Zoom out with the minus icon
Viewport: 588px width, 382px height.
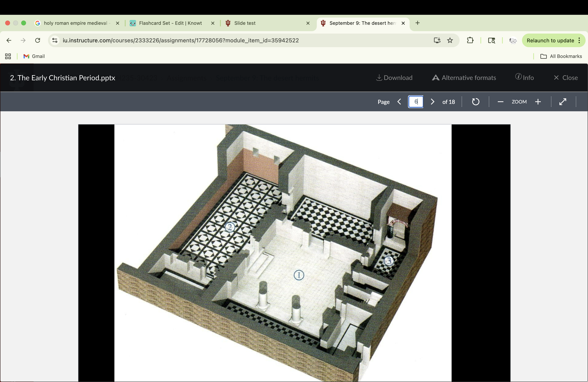pyautogui.click(x=500, y=102)
